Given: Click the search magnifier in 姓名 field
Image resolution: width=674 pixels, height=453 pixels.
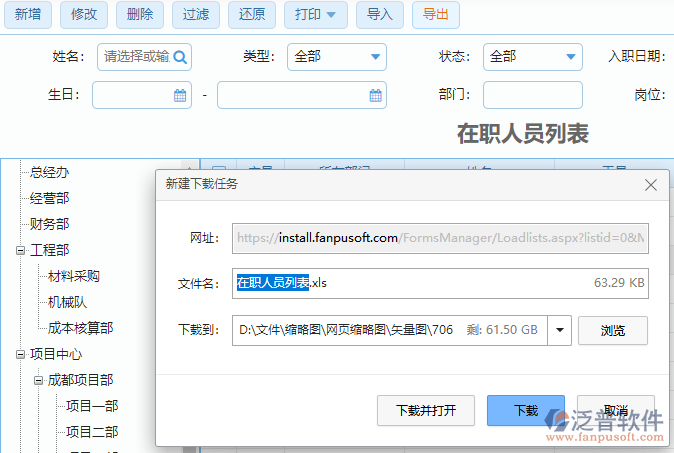Looking at the screenshot, I should tap(180, 57).
